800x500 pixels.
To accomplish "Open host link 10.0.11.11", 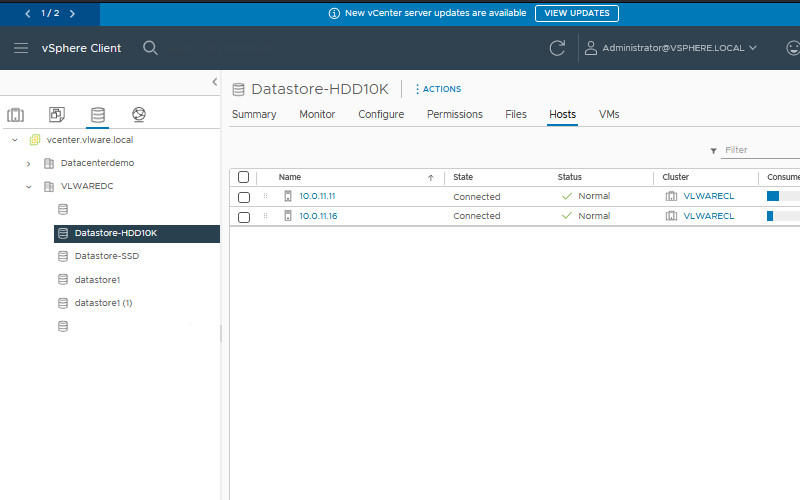I will pyautogui.click(x=317, y=196).
